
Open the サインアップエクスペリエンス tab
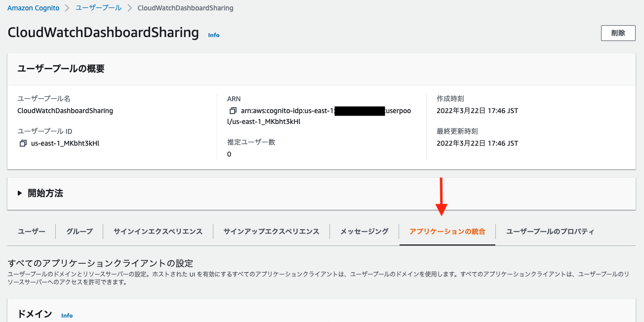pyautogui.click(x=271, y=231)
